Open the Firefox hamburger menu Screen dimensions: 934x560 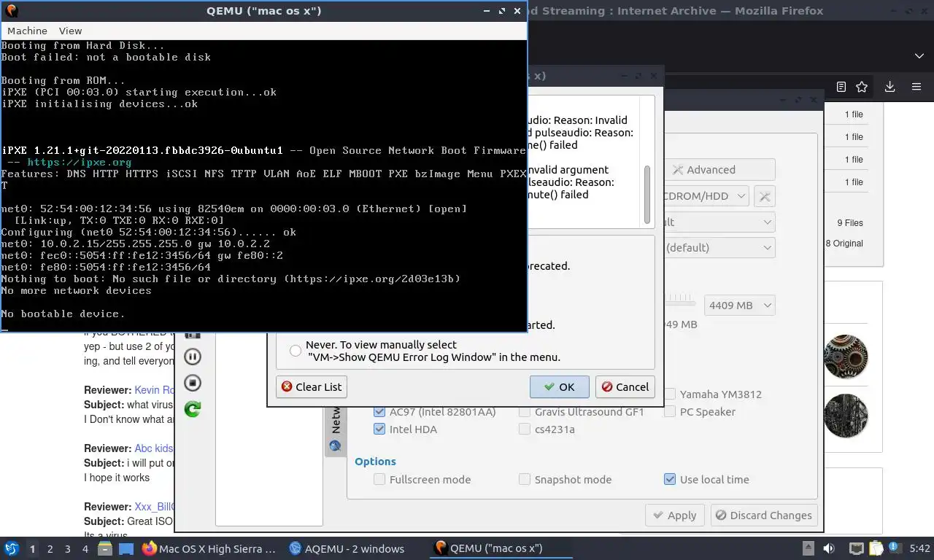916,87
